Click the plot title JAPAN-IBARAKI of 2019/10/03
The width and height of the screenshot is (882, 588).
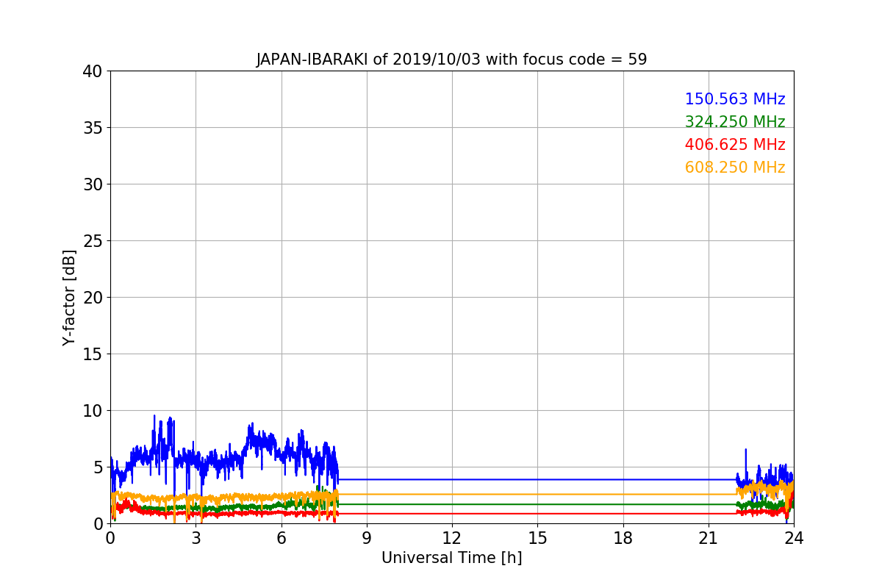pyautogui.click(x=451, y=60)
